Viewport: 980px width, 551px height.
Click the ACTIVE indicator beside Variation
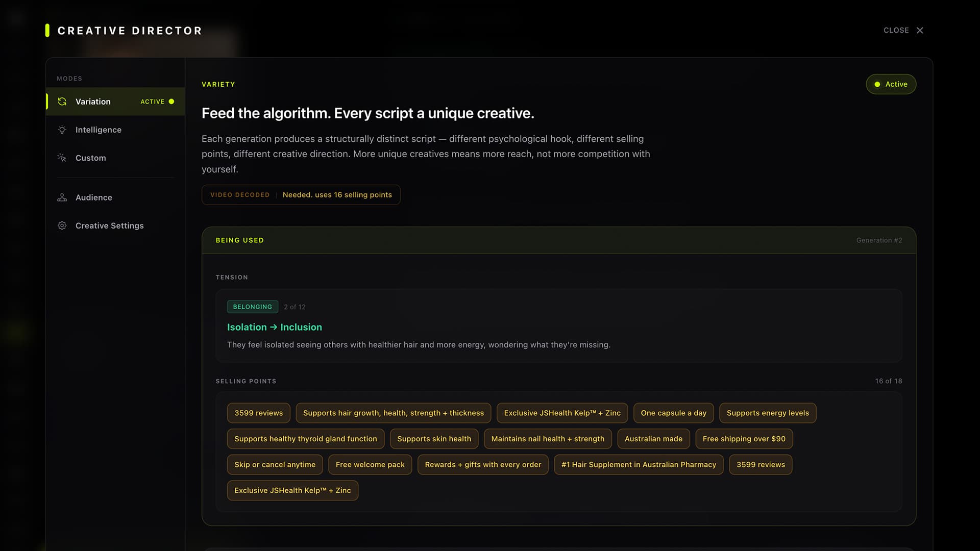coord(157,102)
